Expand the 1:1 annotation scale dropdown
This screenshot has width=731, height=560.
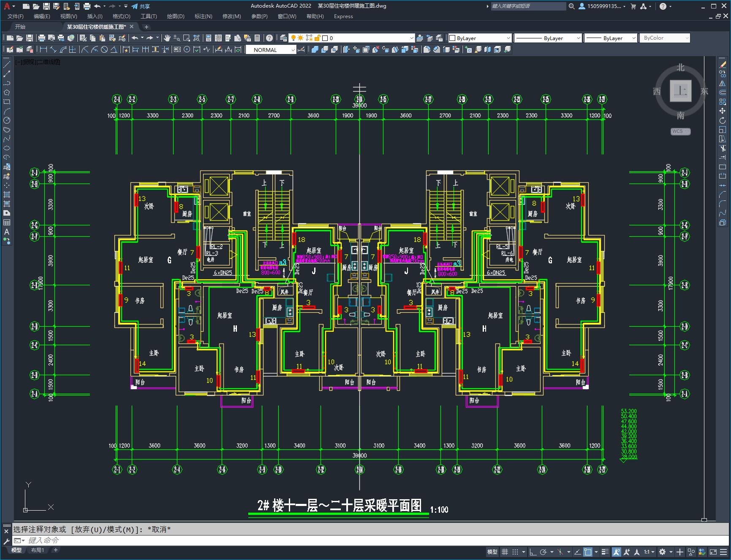pos(649,552)
